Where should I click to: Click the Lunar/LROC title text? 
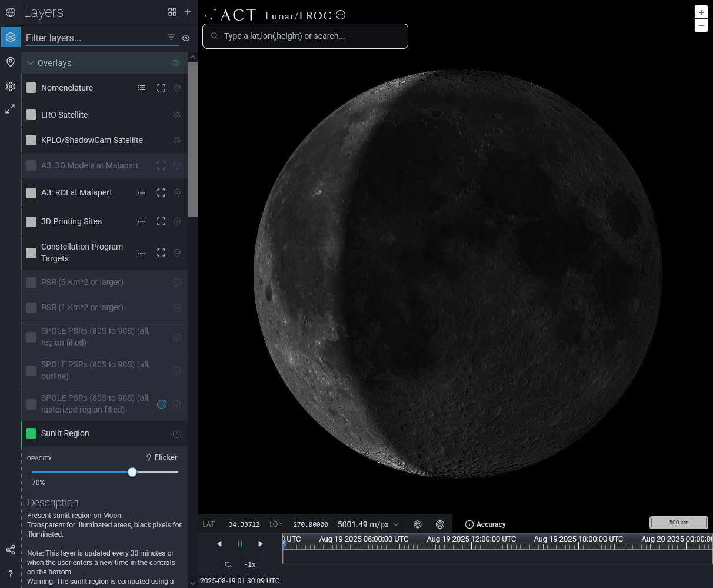[x=298, y=15]
